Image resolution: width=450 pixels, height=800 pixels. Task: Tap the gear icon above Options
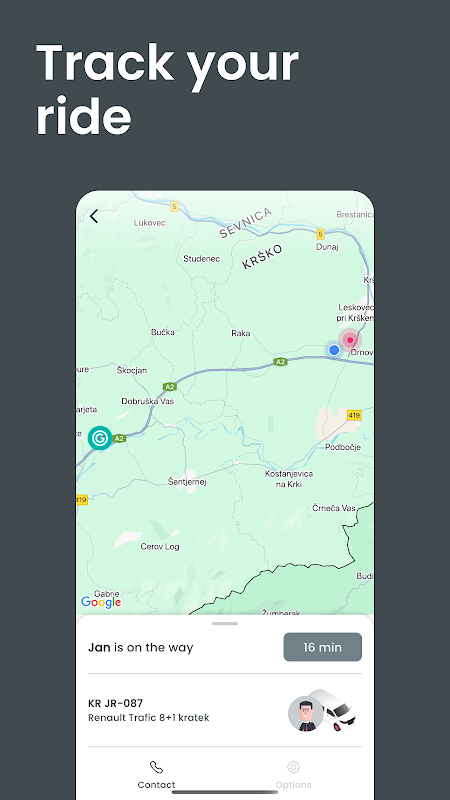pyautogui.click(x=293, y=767)
